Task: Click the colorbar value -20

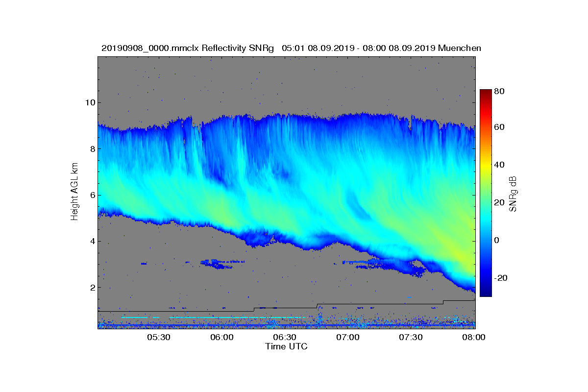Action: 501,278
